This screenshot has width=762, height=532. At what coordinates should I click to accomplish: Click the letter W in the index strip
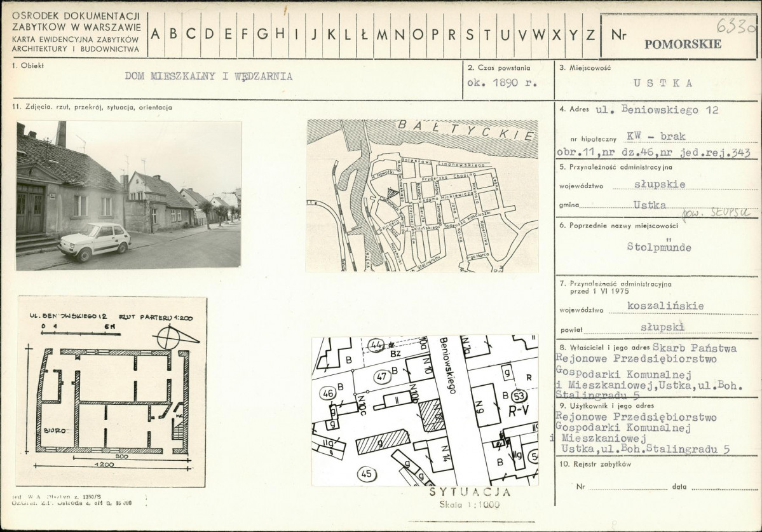coord(538,34)
